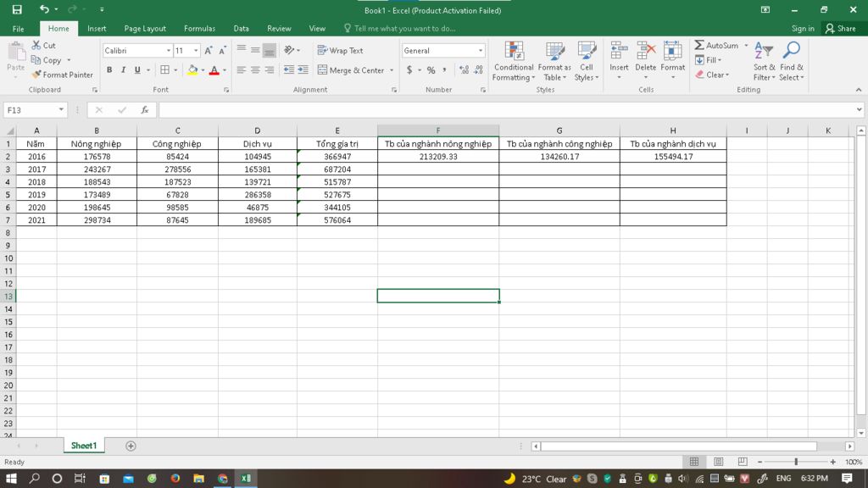Switch to the Insert tab
The width and height of the screenshot is (868, 488).
click(97, 29)
